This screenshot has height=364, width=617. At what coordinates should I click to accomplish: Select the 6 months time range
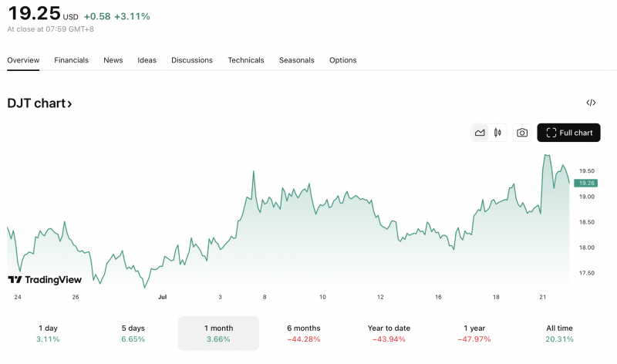(x=303, y=333)
